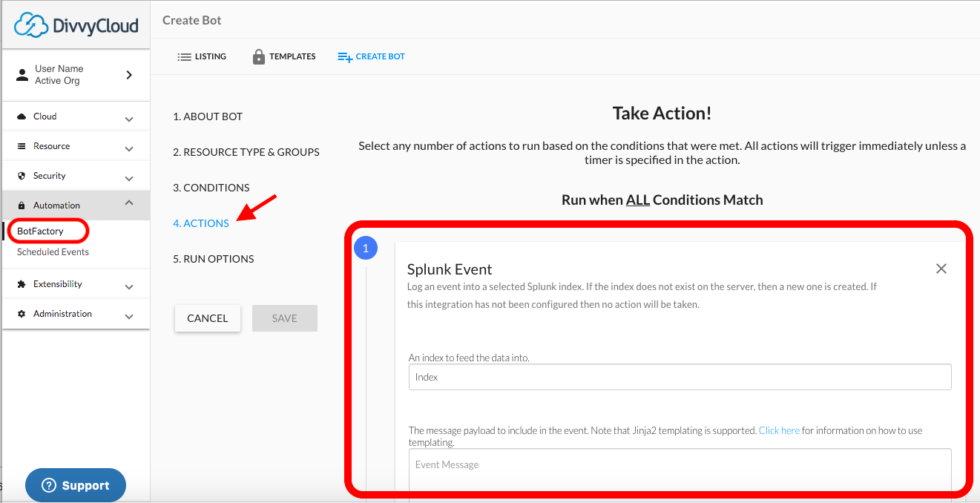This screenshot has height=503, width=980.
Task: Go to step 1. ABOUT BOT
Action: (x=208, y=116)
